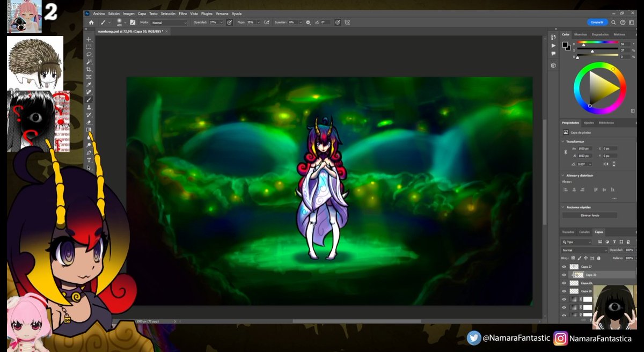Open the Flujo dropdown arrow

(x=258, y=23)
